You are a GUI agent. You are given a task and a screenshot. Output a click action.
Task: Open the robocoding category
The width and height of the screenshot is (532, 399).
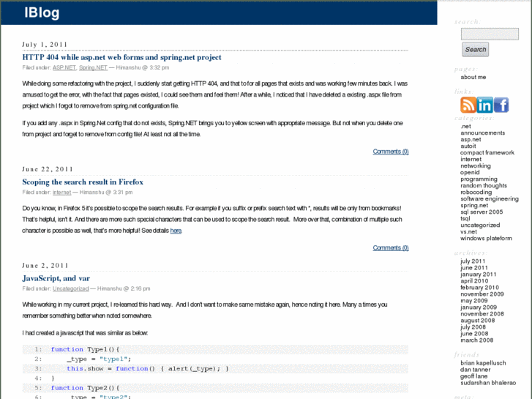(476, 192)
